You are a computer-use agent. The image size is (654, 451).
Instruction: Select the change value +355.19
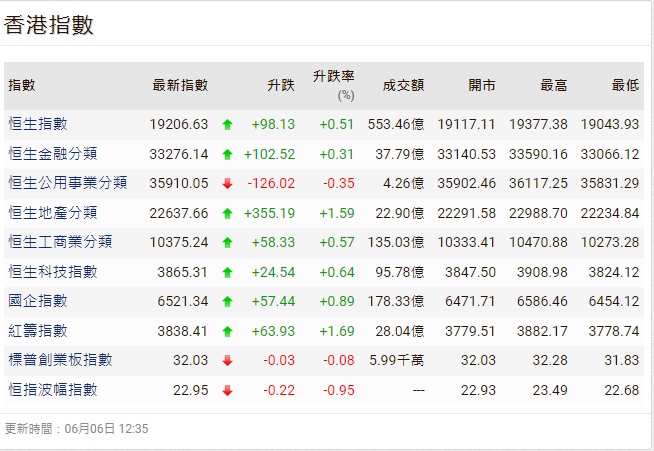coord(269,213)
